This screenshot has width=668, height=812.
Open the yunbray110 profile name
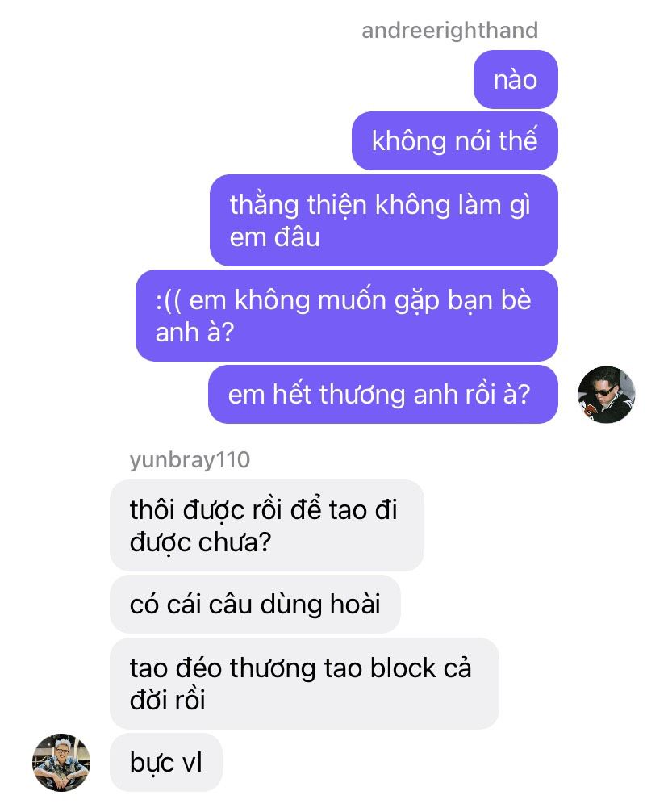(190, 459)
